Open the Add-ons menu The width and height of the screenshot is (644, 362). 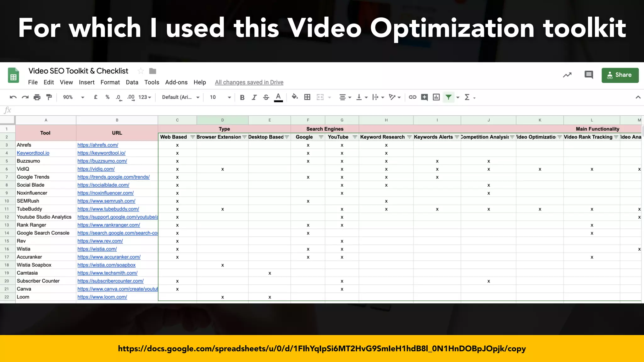pyautogui.click(x=176, y=82)
